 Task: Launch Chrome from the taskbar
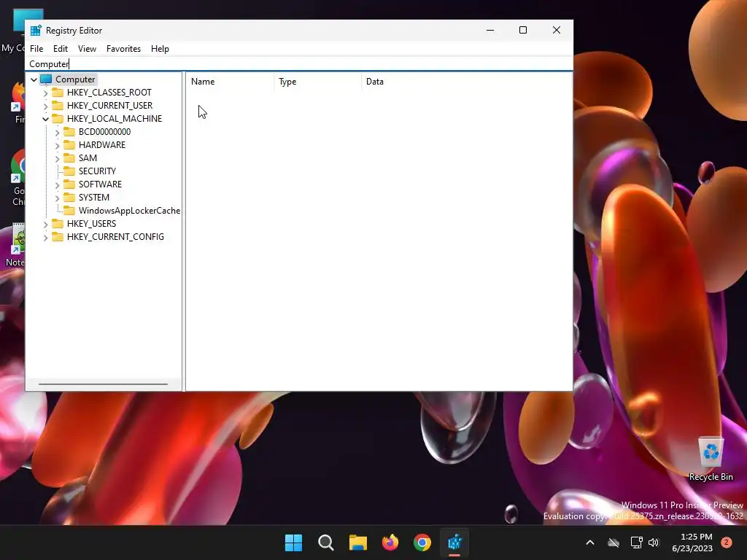tap(422, 542)
